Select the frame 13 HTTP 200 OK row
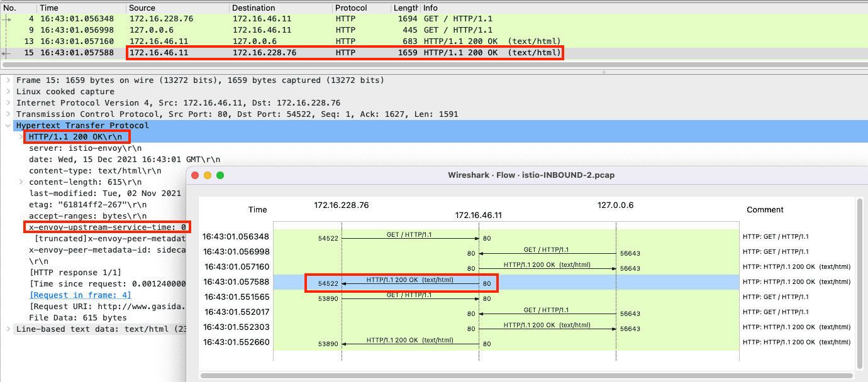 [x=189, y=41]
